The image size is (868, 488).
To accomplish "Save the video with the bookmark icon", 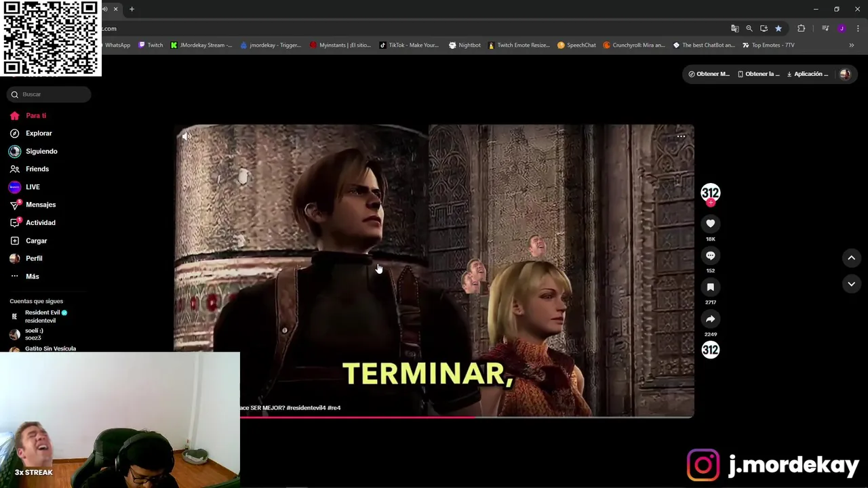I will pos(710,287).
